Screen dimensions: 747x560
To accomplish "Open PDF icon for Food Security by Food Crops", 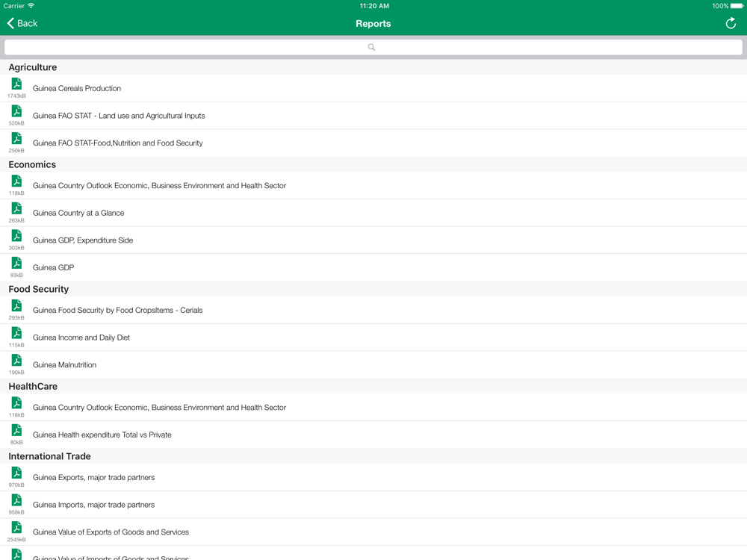I will pyautogui.click(x=16, y=305).
